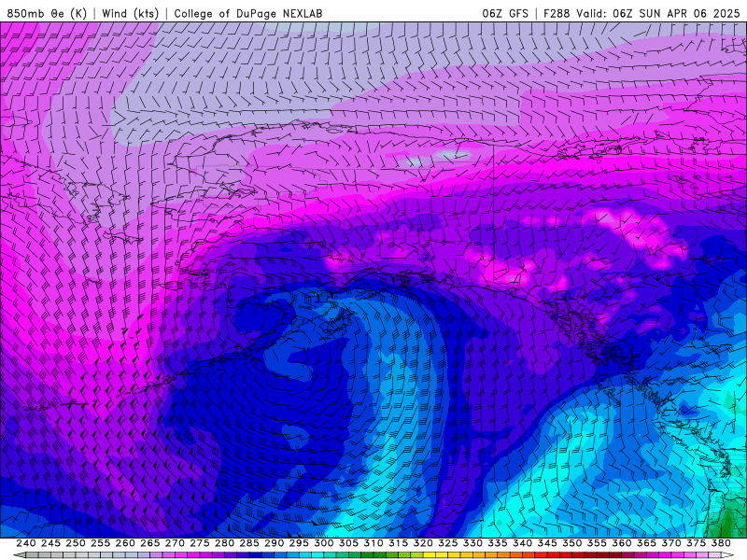Select the 265 scale value
The image size is (747, 560).
pos(150,543)
